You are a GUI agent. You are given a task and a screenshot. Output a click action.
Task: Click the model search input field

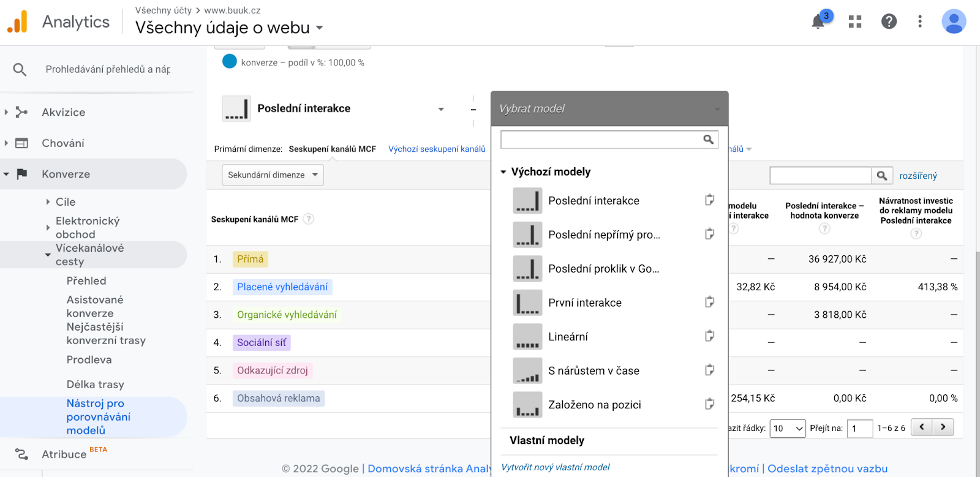pyautogui.click(x=601, y=140)
